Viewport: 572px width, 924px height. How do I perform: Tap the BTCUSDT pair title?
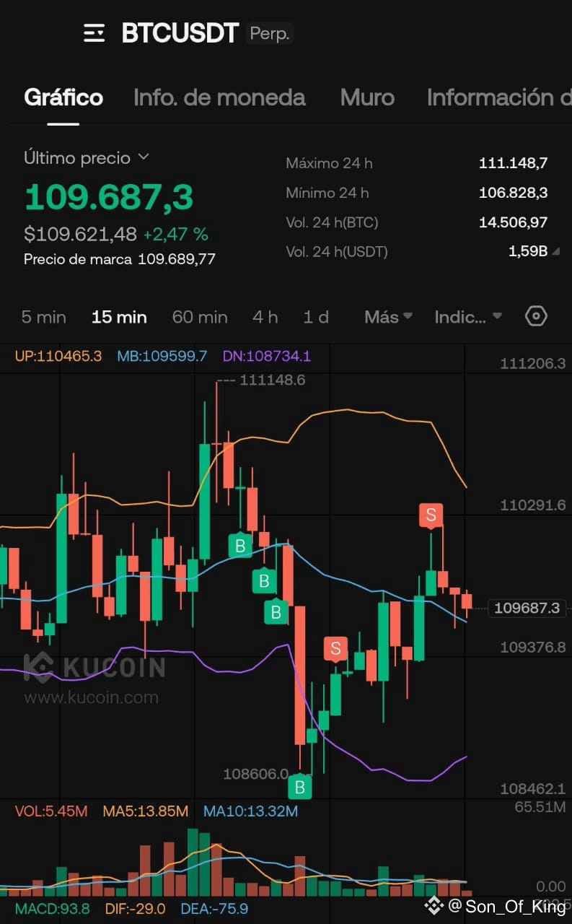pos(180,33)
